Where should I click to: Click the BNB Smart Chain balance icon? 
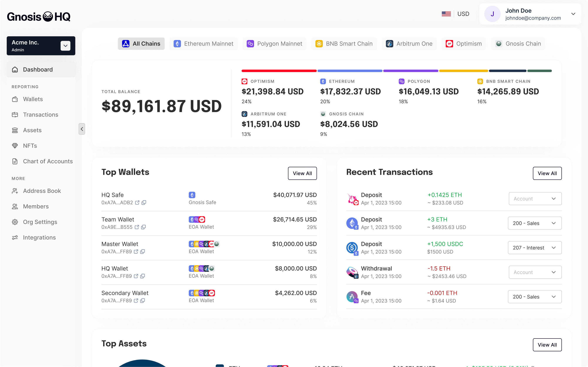tap(480, 81)
